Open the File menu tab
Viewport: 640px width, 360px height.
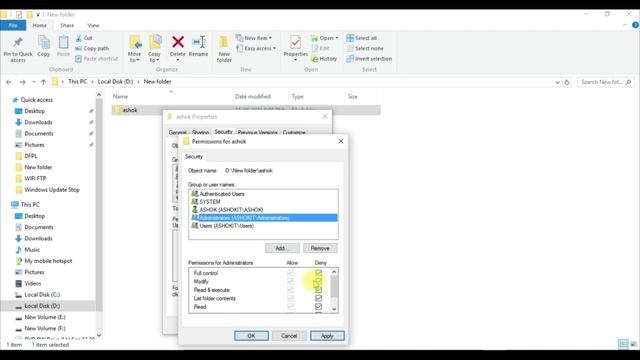[x=13, y=25]
